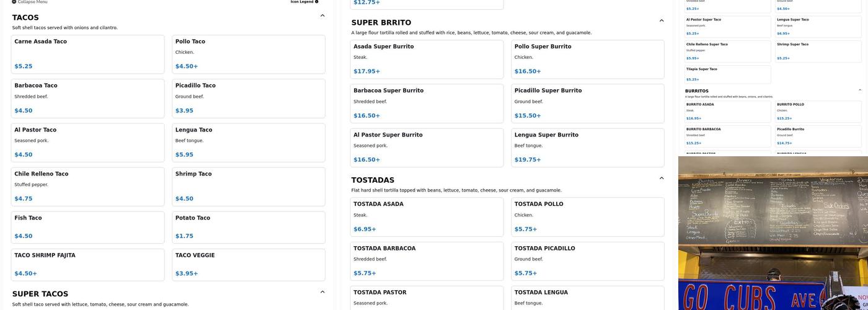The height and width of the screenshot is (310, 868).
Task: Collapse the BURRITOS section chevron
Action: pyautogui.click(x=860, y=90)
